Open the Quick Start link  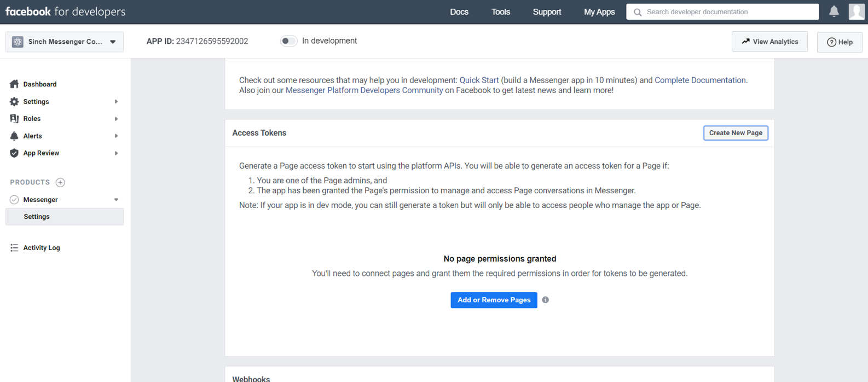[479, 80]
